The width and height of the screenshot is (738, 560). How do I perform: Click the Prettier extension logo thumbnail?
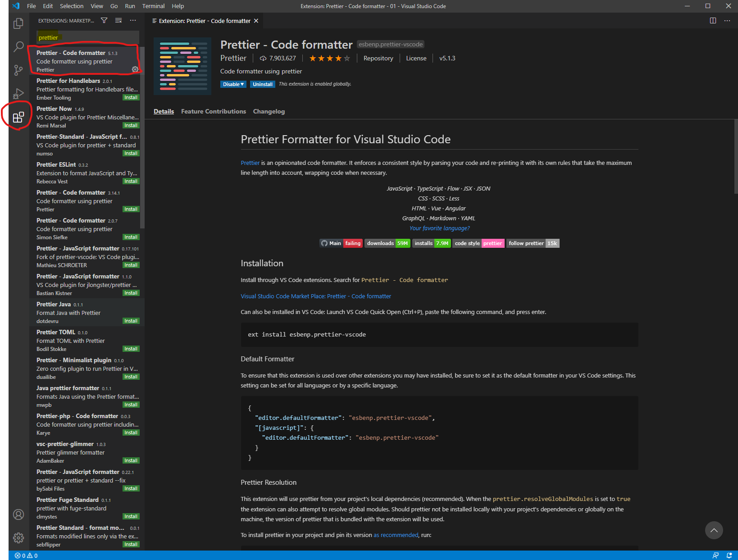(182, 66)
